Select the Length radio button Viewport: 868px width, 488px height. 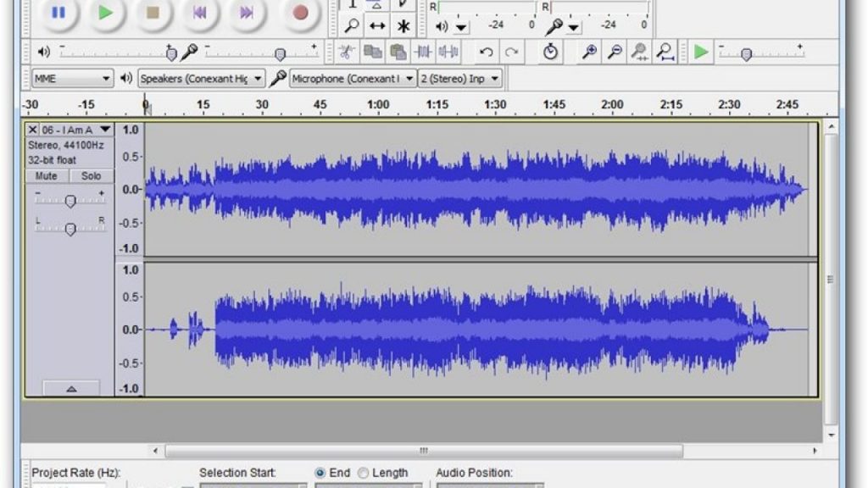pos(363,473)
